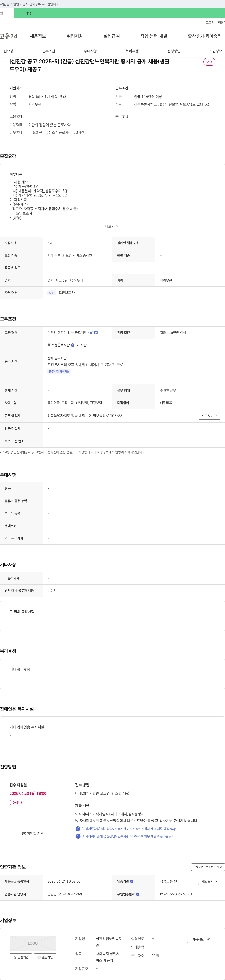Click the 근로자수 11명 value
The height and width of the screenshot is (980, 225).
(155, 955)
